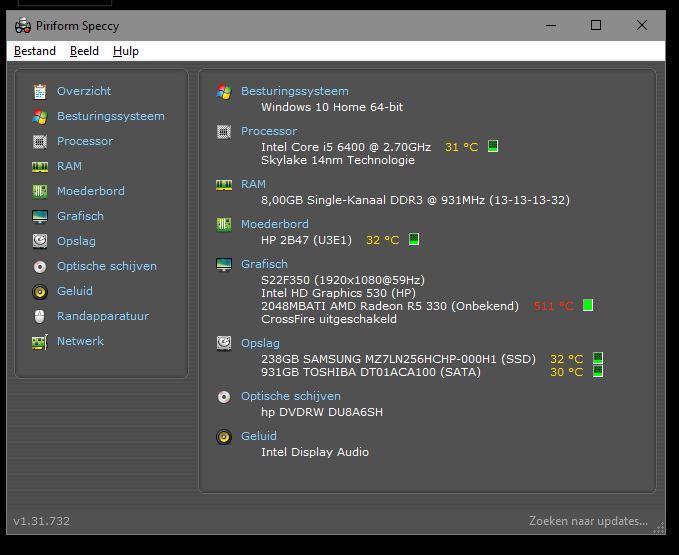Screen dimensions: 679x555
Task: Click the Processor chip icon in summary panel
Action: (224, 132)
